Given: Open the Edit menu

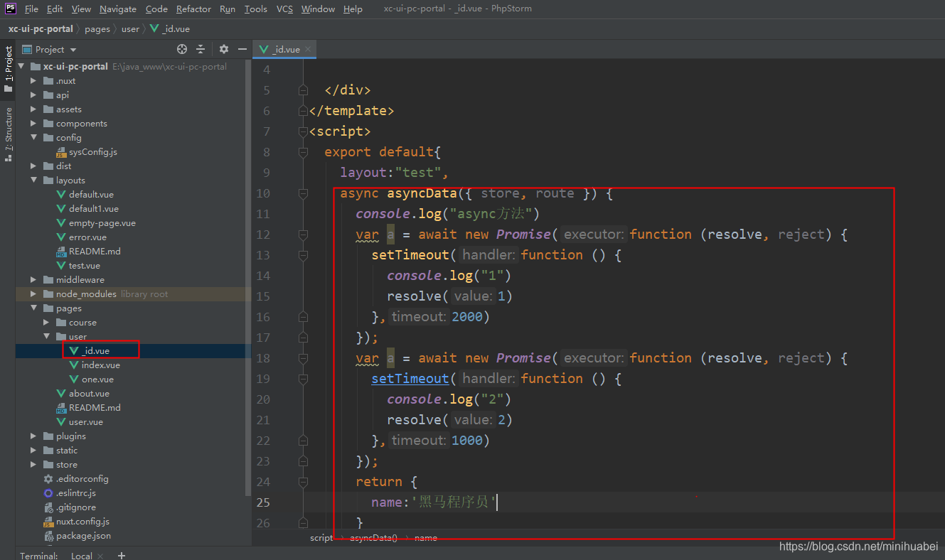Looking at the screenshot, I should 55,9.
